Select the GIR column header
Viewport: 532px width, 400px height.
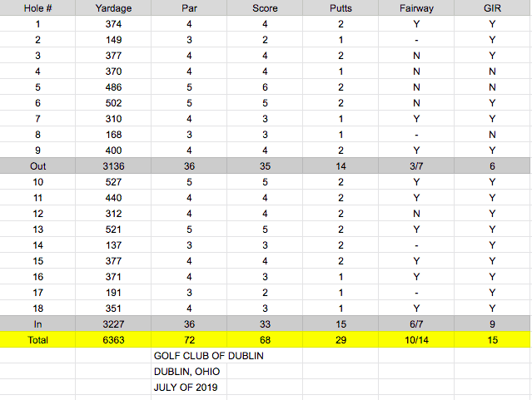pyautogui.click(x=491, y=10)
